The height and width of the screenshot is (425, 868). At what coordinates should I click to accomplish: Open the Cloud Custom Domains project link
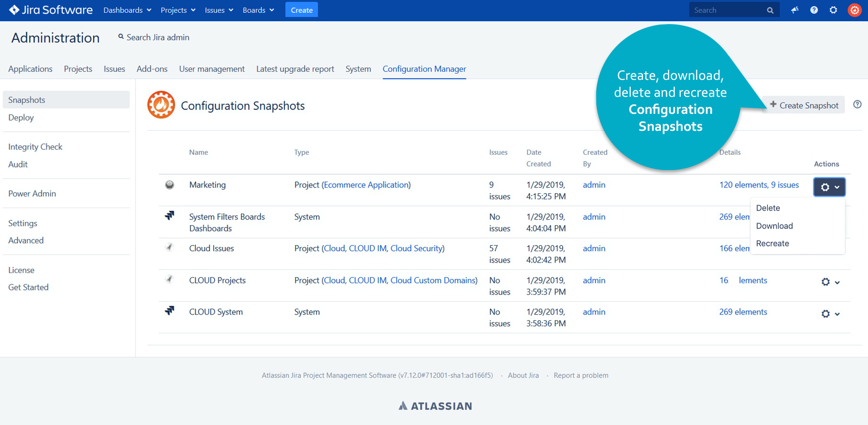coord(433,280)
